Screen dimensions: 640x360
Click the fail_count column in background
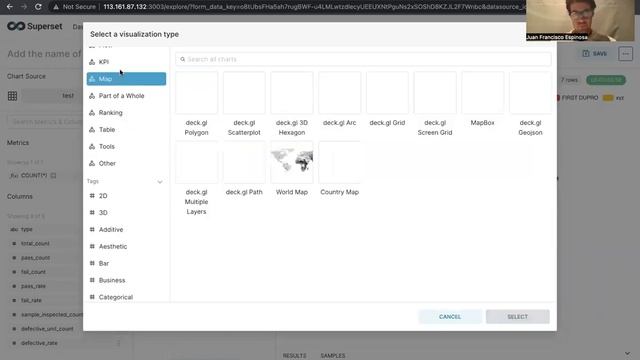(33, 272)
